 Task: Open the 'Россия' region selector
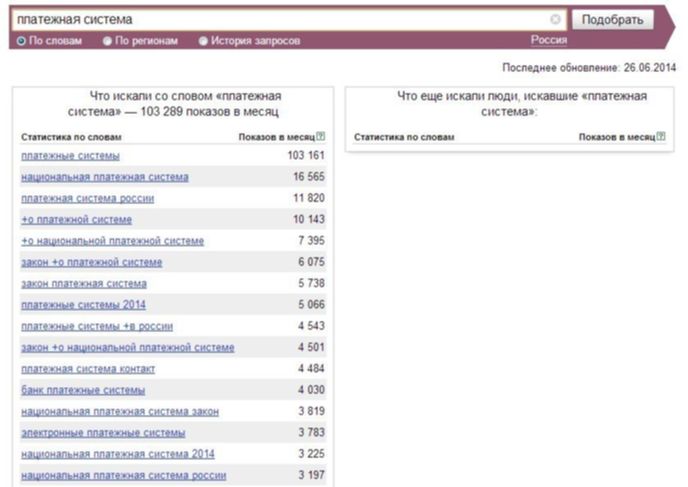(549, 40)
